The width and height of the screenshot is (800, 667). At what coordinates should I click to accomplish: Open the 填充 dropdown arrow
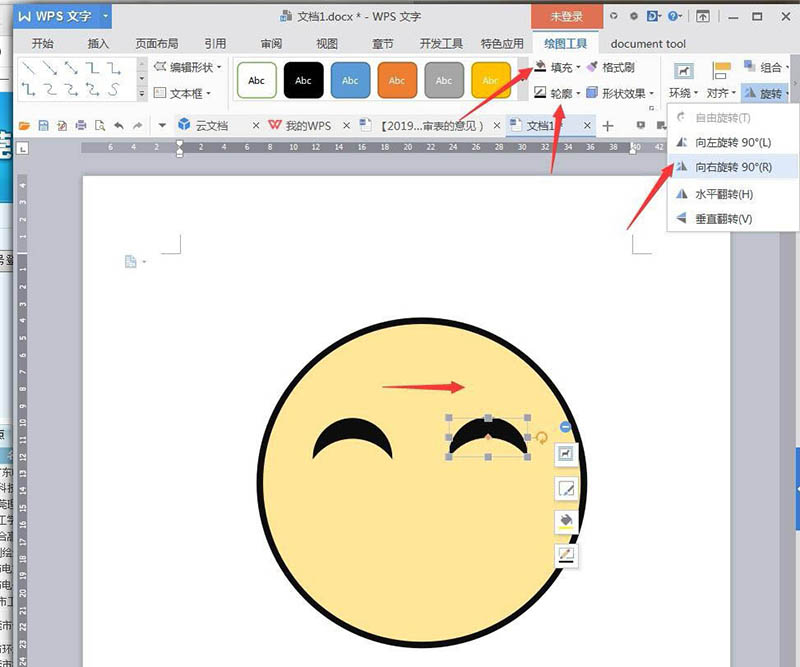pyautogui.click(x=579, y=67)
